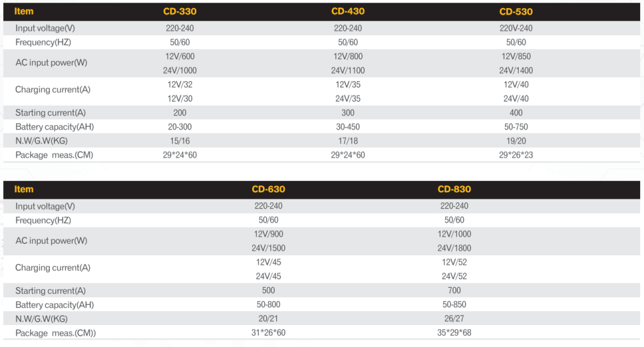Click the 12V/600 AC input power value
This screenshot has width=644, height=347.
coord(180,57)
